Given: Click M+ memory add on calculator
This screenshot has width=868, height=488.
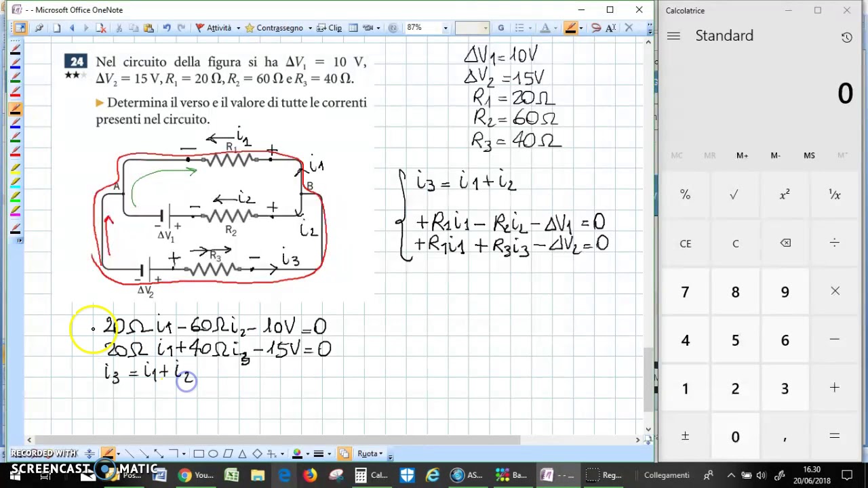Looking at the screenshot, I should click(x=743, y=156).
